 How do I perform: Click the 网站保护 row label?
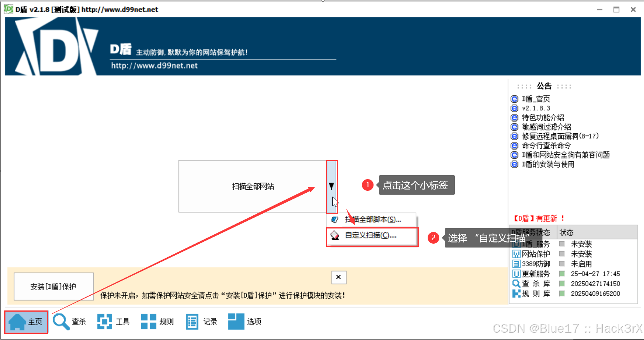point(536,254)
